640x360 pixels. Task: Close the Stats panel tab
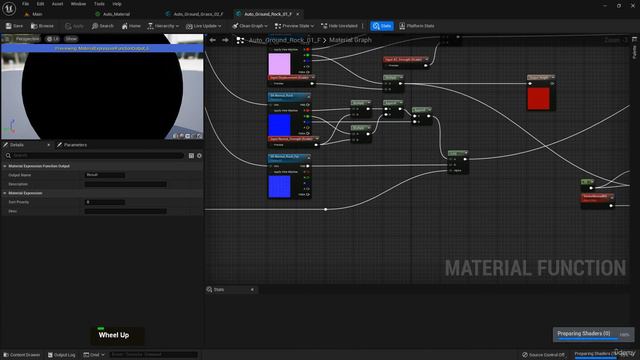tap(252, 289)
